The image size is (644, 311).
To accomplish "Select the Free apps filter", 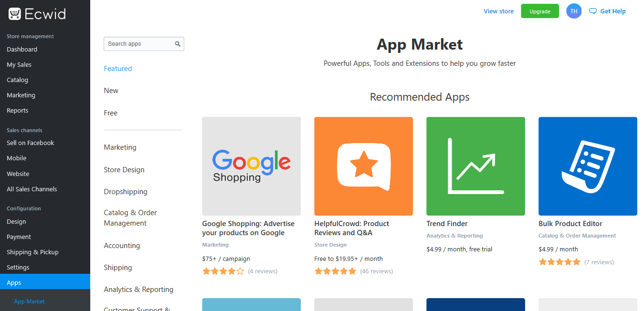I will point(111,113).
